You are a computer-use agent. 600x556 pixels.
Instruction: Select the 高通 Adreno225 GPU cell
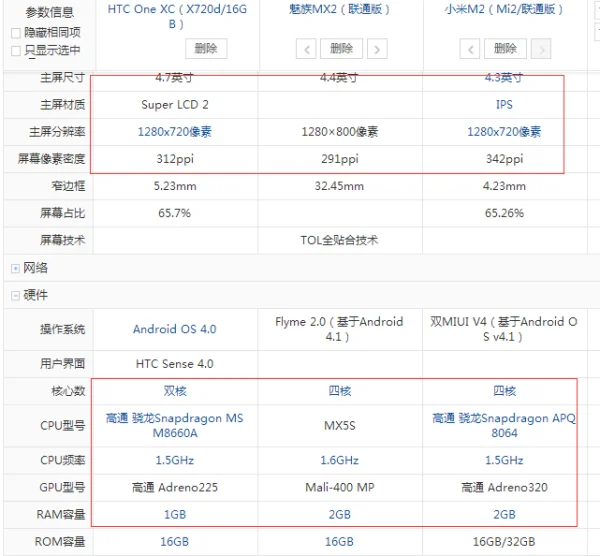click(174, 487)
